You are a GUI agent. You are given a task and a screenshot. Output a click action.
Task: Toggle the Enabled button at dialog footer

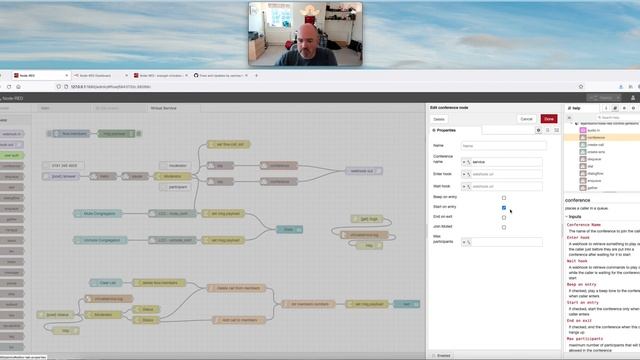pos(441,356)
